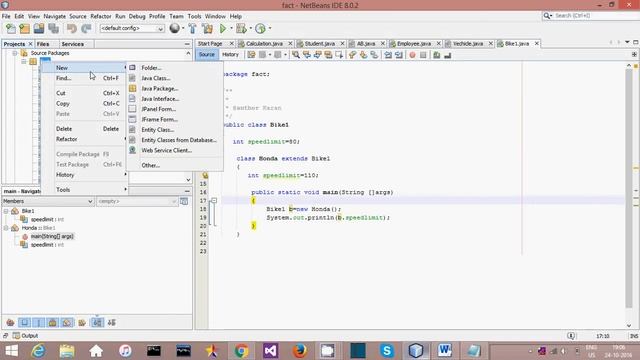This screenshot has width=640, height=360.
Task: Click the Shift Line Left icon
Action: click(x=388, y=55)
